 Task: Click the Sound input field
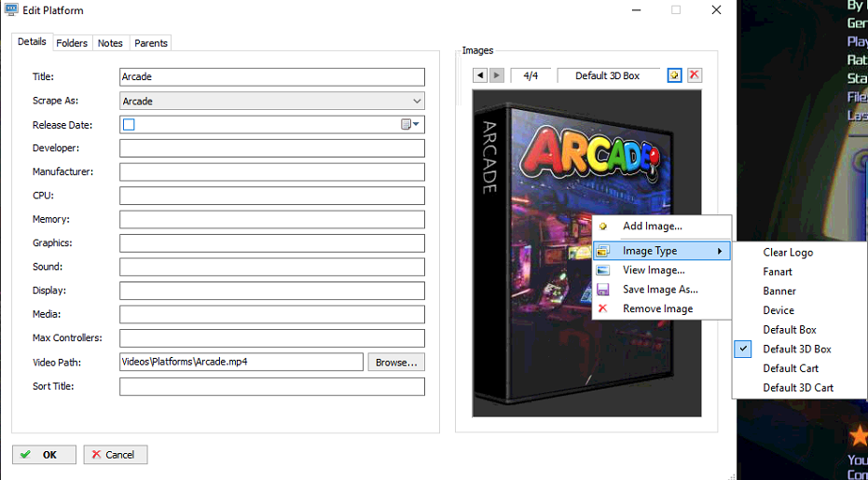point(272,267)
